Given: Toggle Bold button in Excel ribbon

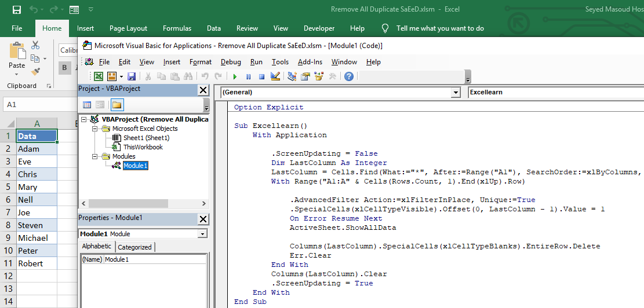Looking at the screenshot, I should (64, 68).
